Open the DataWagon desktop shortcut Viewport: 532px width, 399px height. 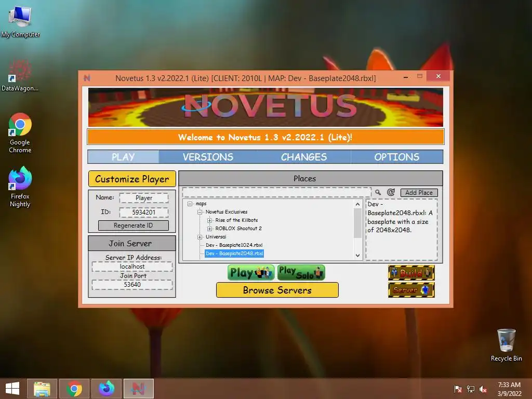point(20,75)
